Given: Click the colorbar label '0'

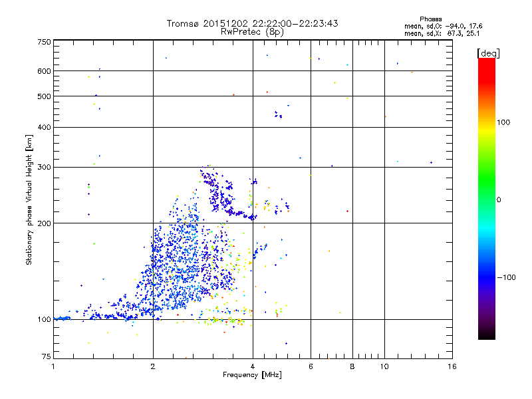Looking at the screenshot, I should 498,200.
